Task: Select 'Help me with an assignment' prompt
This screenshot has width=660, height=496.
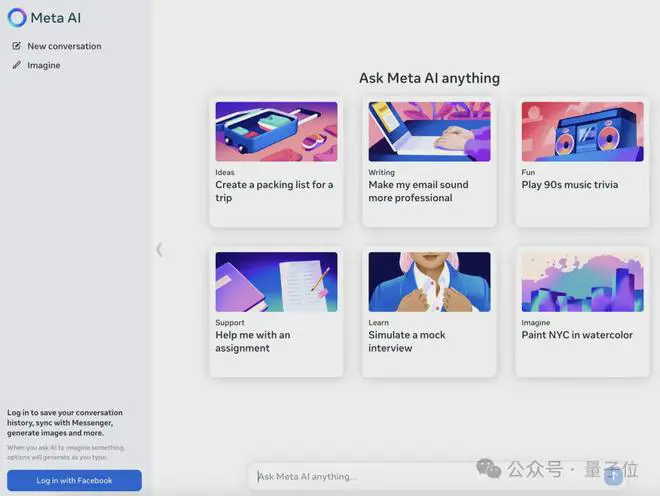Action: click(x=252, y=341)
